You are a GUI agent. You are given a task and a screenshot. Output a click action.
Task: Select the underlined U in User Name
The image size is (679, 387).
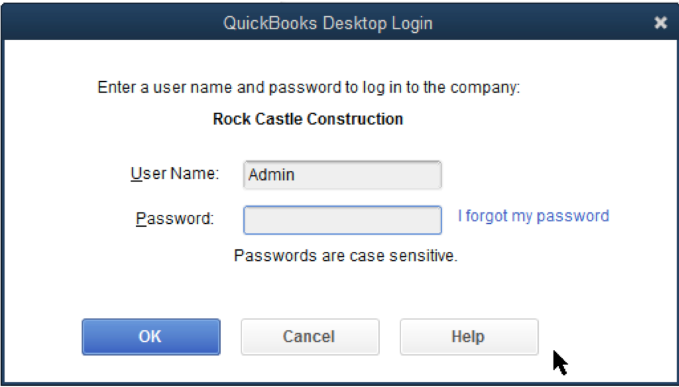point(136,174)
